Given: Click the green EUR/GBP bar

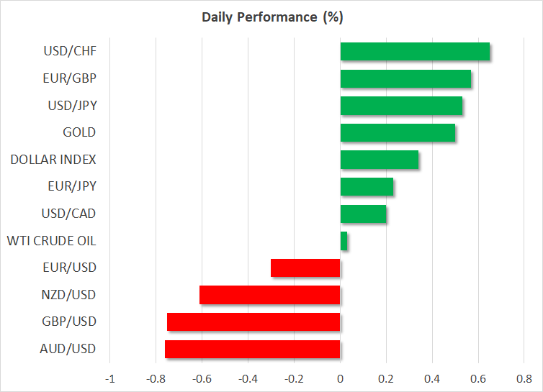Looking at the screenshot, I should tap(405, 78).
